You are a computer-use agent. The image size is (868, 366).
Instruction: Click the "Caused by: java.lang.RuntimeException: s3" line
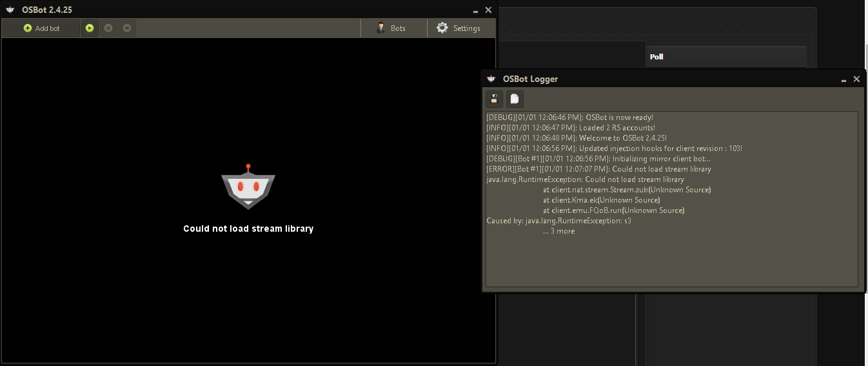coord(558,221)
